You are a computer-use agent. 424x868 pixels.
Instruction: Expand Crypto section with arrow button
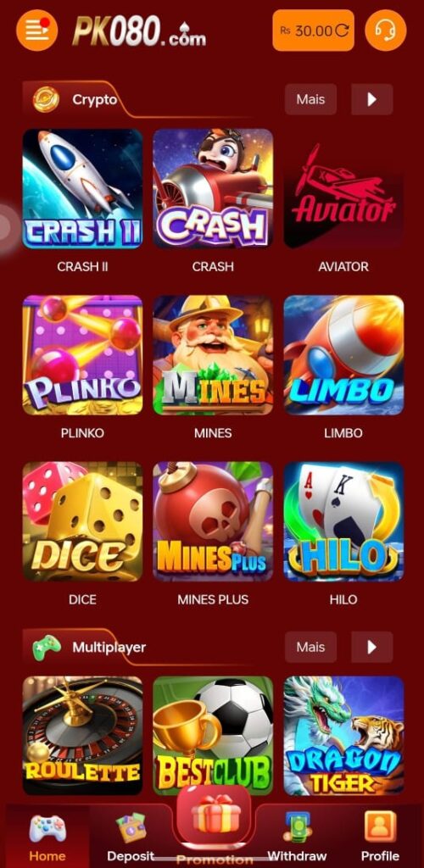[x=372, y=100]
